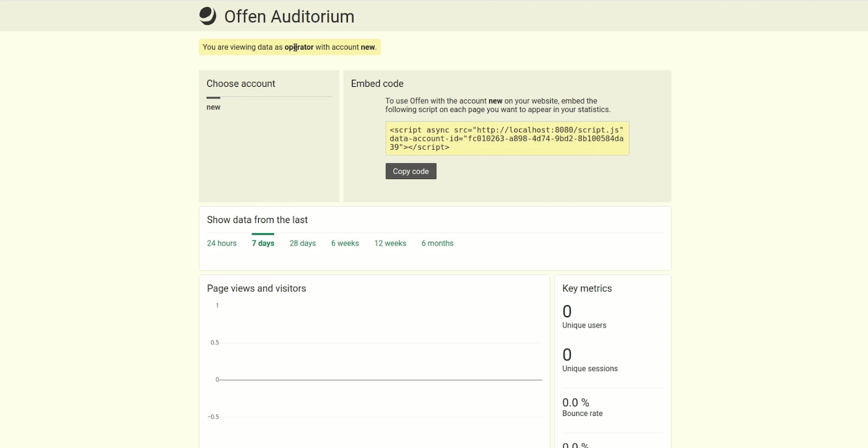Viewport: 868px width, 448px height.
Task: Click the 'Page views and visitors' heading
Action: [257, 289]
